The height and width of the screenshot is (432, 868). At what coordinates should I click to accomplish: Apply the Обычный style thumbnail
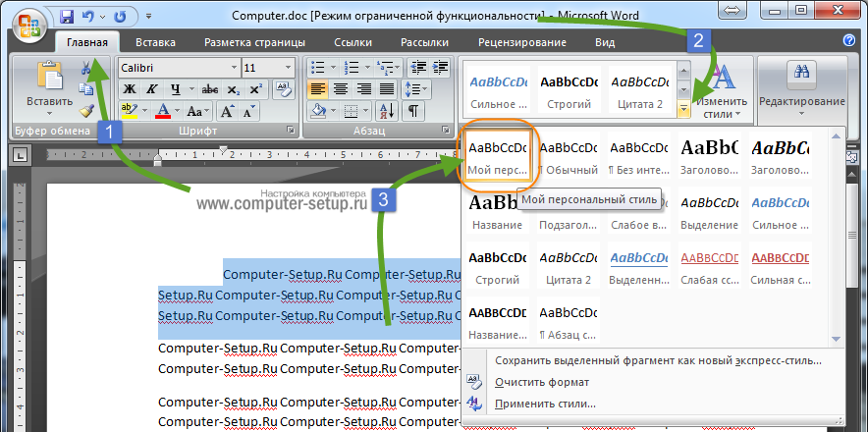pos(569,157)
